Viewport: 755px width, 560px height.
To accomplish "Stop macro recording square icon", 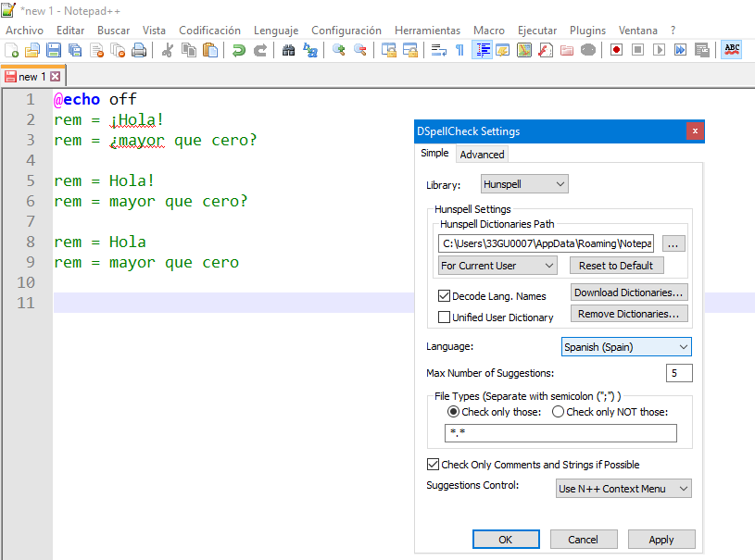I will (x=637, y=50).
